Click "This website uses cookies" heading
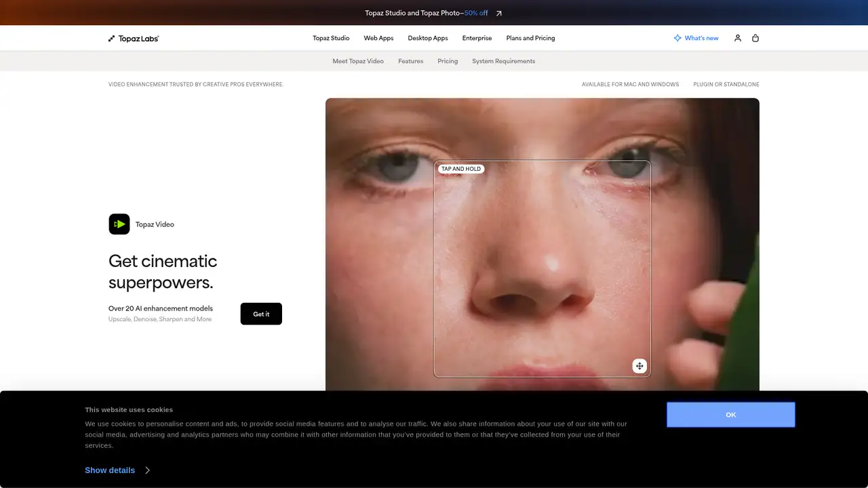868x488 pixels. 129,410
